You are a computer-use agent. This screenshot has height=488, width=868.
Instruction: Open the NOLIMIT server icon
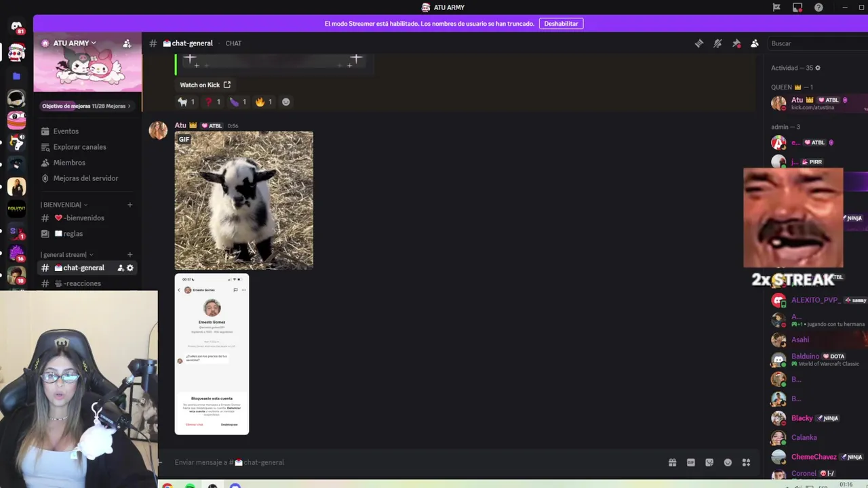(x=16, y=209)
